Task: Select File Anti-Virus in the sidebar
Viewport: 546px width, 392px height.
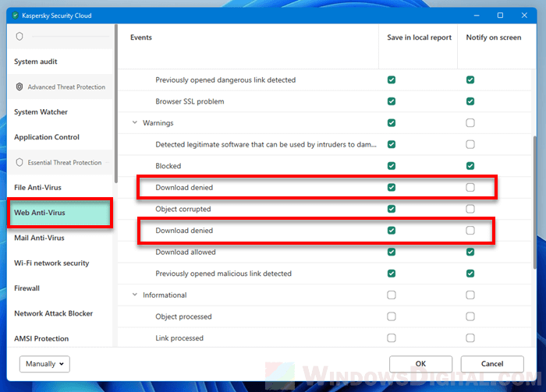Action: coord(60,188)
